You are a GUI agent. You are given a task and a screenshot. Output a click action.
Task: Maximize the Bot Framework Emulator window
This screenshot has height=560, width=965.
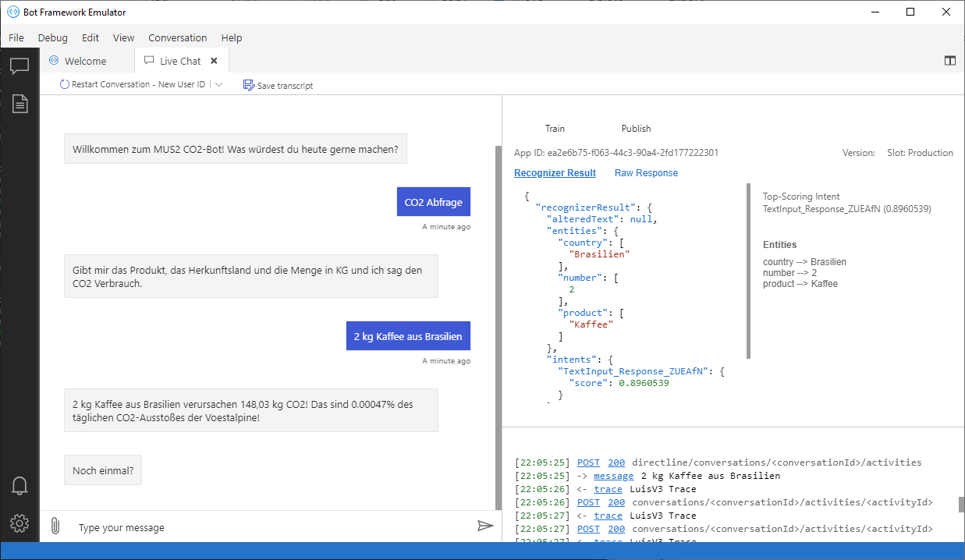910,12
